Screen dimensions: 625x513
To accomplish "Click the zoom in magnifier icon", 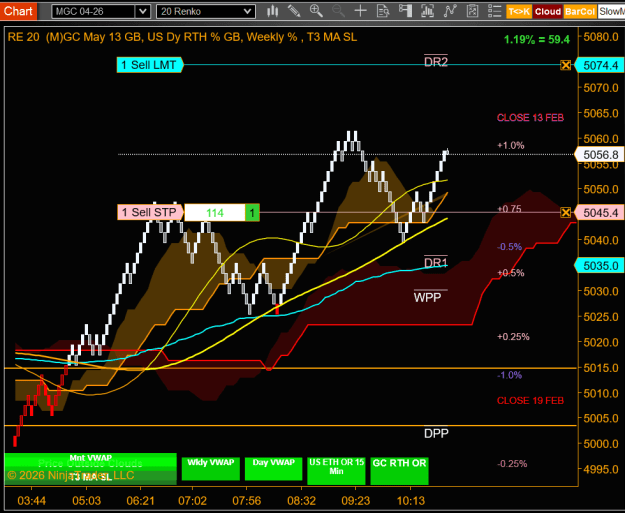I will tap(316, 11).
